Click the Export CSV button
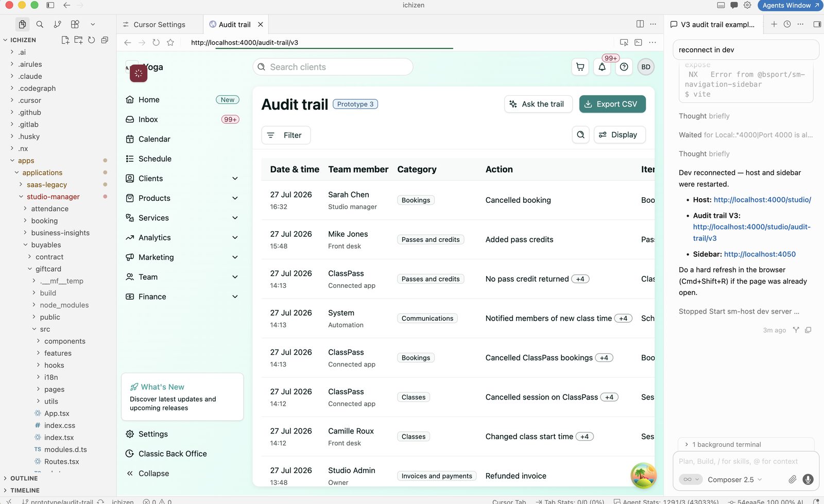 pos(612,104)
